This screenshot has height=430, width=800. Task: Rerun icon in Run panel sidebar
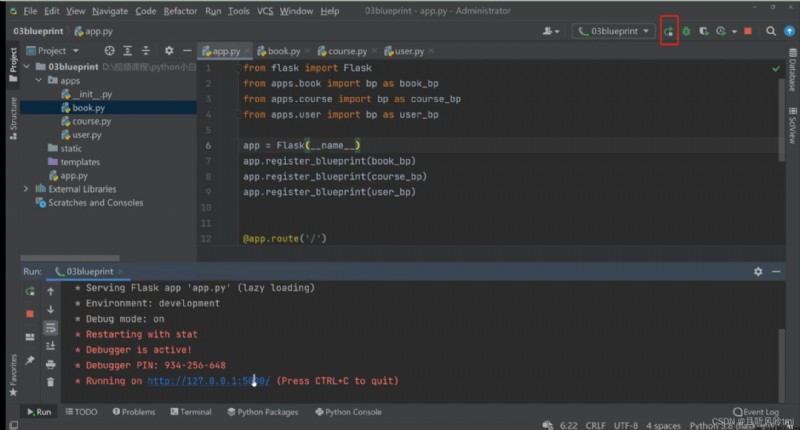[30, 291]
